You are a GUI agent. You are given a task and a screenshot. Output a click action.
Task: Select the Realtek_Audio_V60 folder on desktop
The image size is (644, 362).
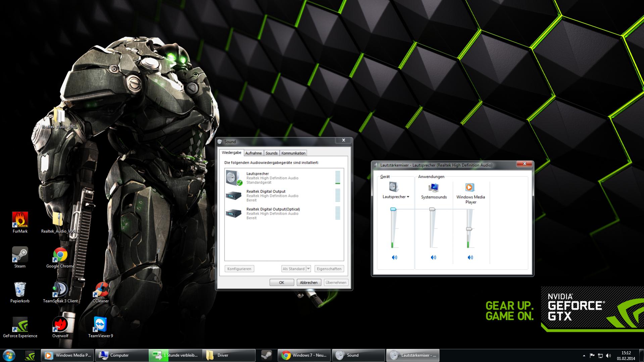60,118
